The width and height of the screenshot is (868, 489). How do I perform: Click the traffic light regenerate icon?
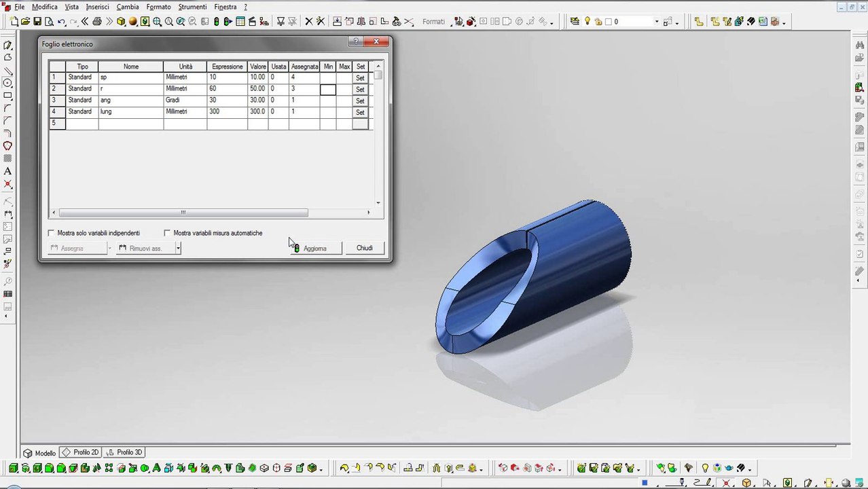click(217, 22)
